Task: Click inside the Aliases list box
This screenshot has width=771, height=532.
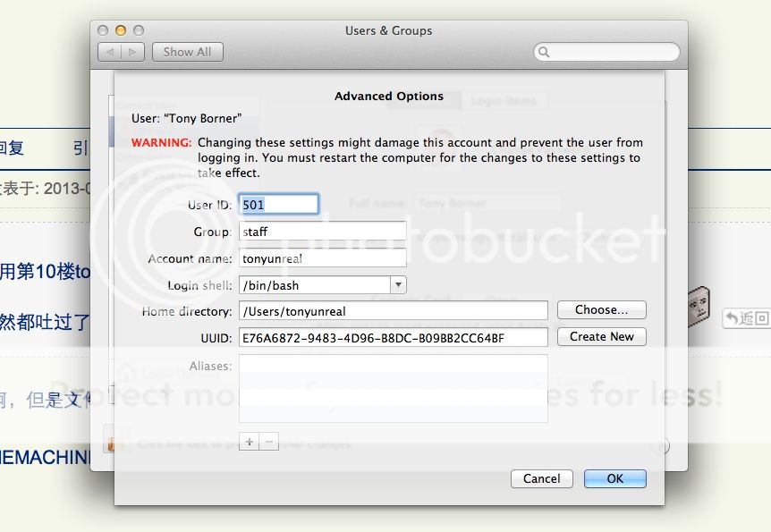Action: pyautogui.click(x=394, y=388)
